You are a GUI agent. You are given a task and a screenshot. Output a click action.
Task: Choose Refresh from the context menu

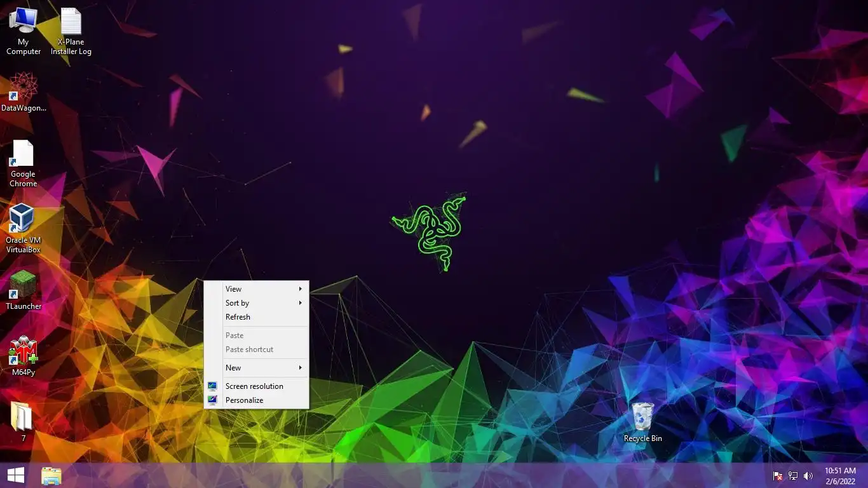(256, 317)
